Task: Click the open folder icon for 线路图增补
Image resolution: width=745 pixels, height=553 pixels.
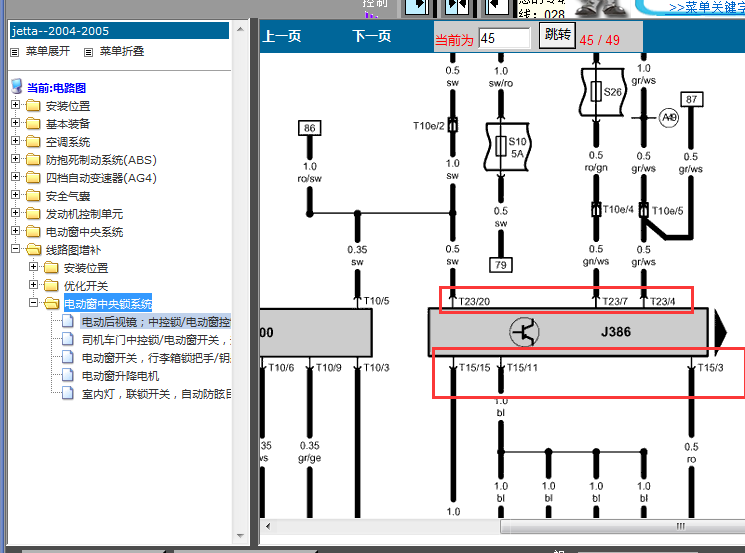Action: [x=33, y=249]
